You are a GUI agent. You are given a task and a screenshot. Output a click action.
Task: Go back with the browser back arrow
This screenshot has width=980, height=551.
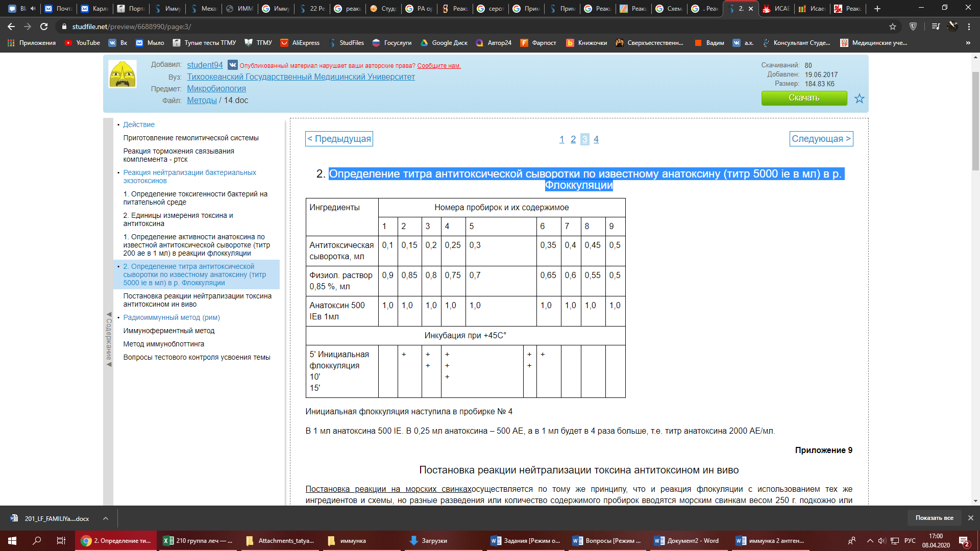coord(11,27)
